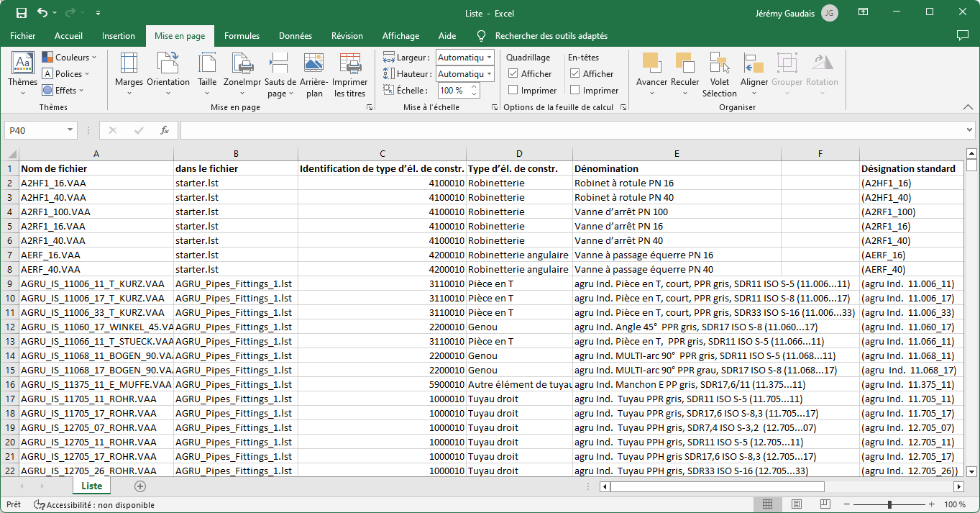Screen dimensions: 980x513
Task: Expand the Largeur width dropdown
Action: tap(489, 57)
